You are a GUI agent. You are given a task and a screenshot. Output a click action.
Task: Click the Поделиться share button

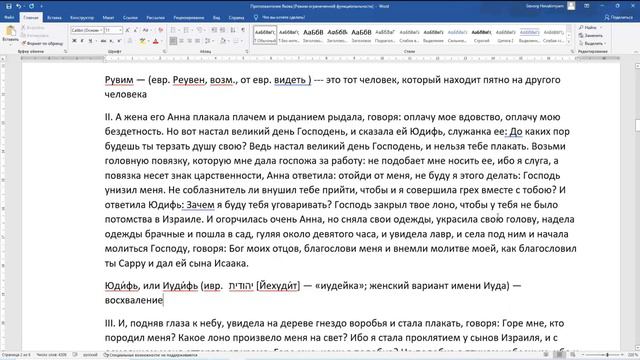[619, 18]
